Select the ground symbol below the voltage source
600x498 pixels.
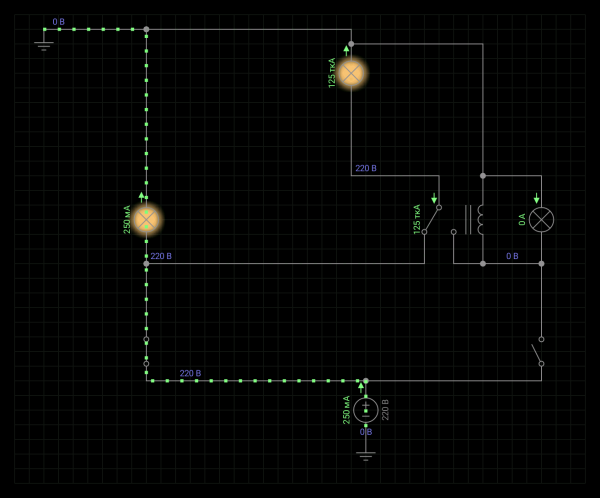click(x=366, y=454)
